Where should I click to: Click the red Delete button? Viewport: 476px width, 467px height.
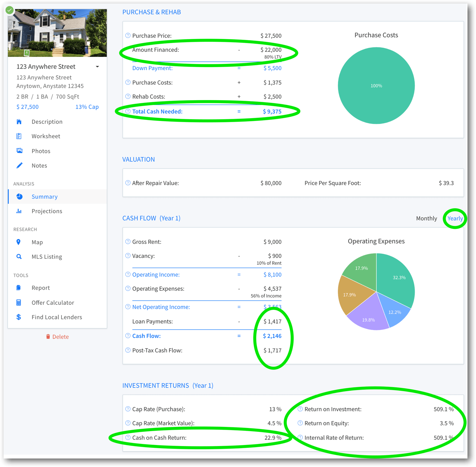coord(57,336)
